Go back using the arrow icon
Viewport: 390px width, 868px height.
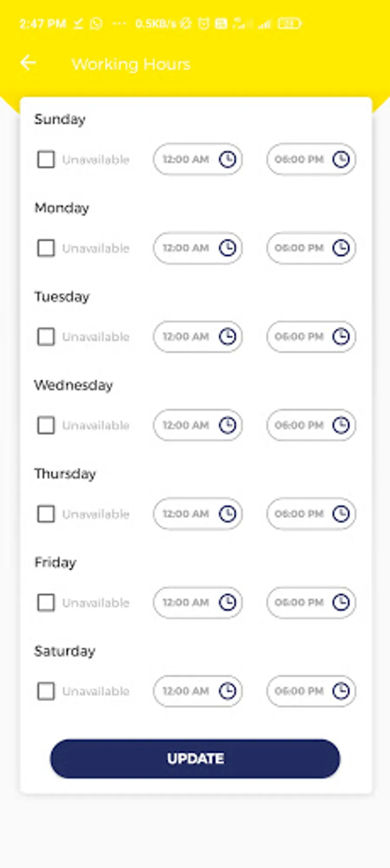(28, 63)
